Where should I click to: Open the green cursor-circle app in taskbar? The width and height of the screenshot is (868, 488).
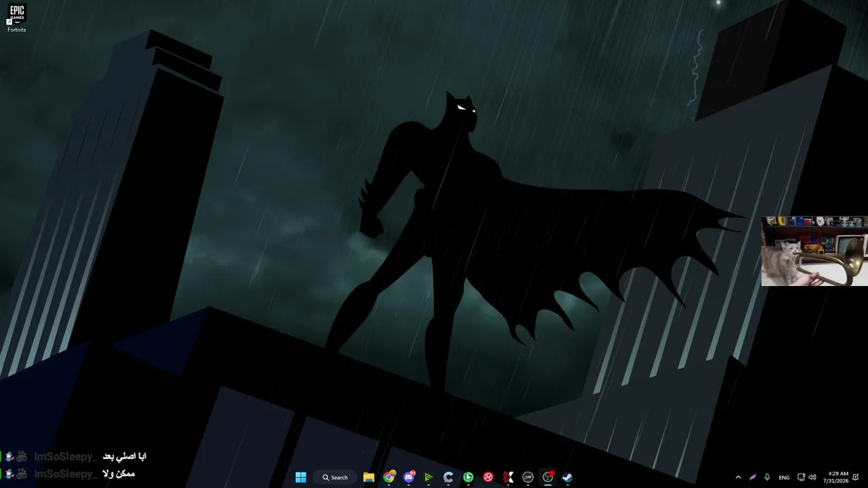click(468, 477)
